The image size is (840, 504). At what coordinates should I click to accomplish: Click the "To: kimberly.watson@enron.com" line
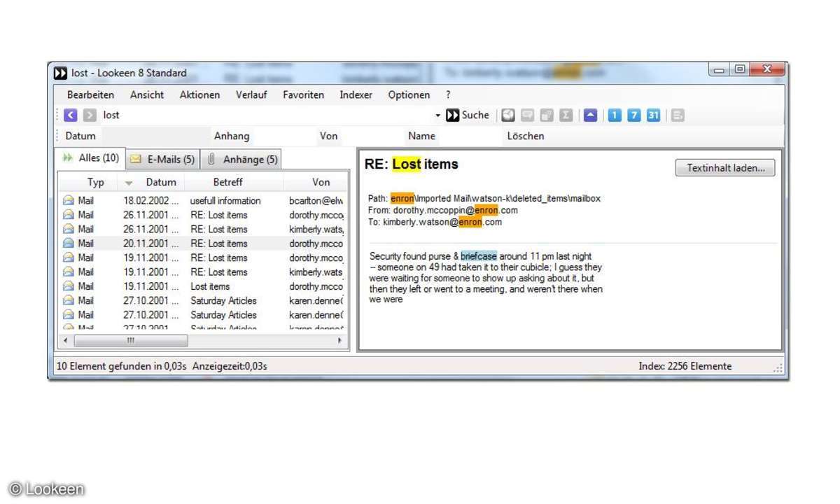click(435, 222)
